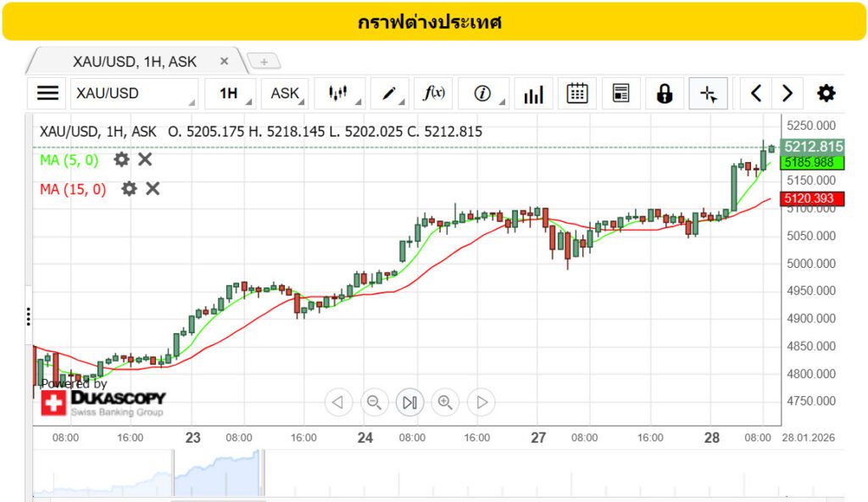Click the bar chart volume icon

[533, 93]
